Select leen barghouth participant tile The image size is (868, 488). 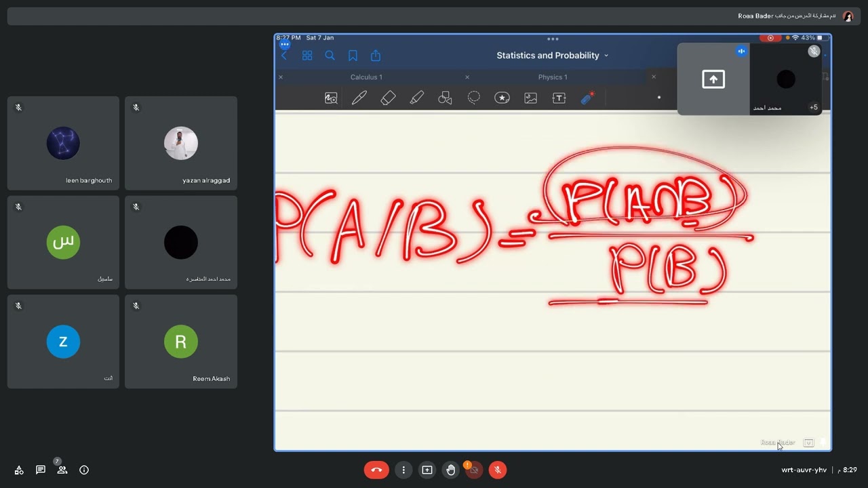pyautogui.click(x=63, y=143)
